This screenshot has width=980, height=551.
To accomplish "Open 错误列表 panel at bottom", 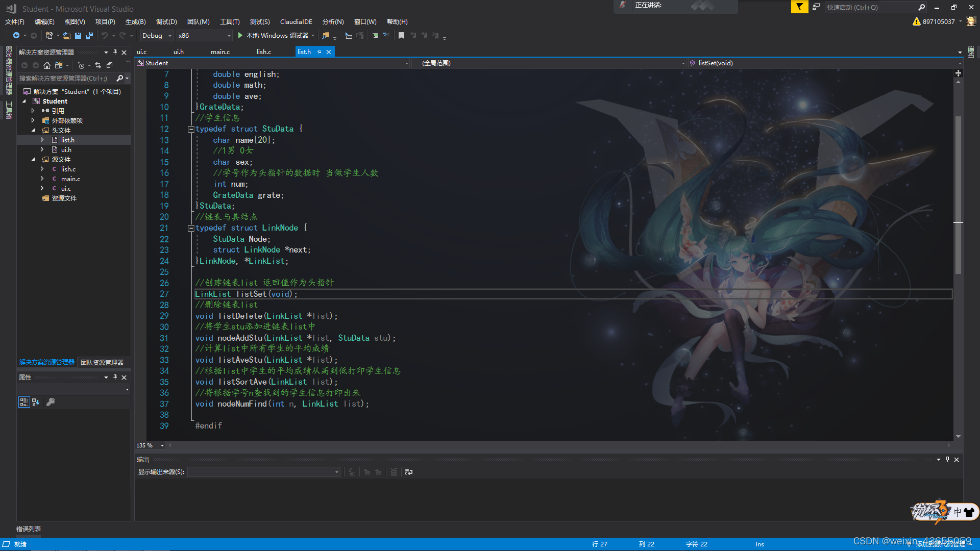I will coord(29,529).
